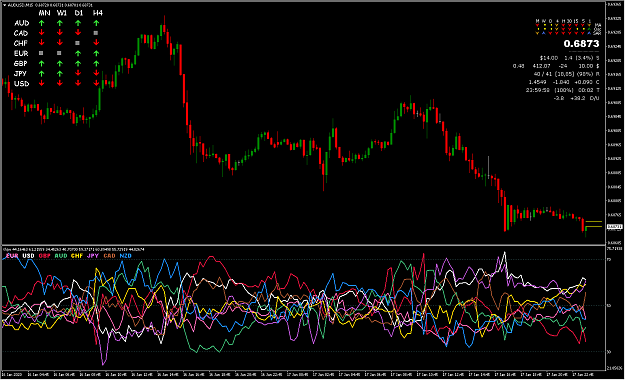The width and height of the screenshot is (625, 380).
Task: Click the H4 column header
Action: (97, 13)
